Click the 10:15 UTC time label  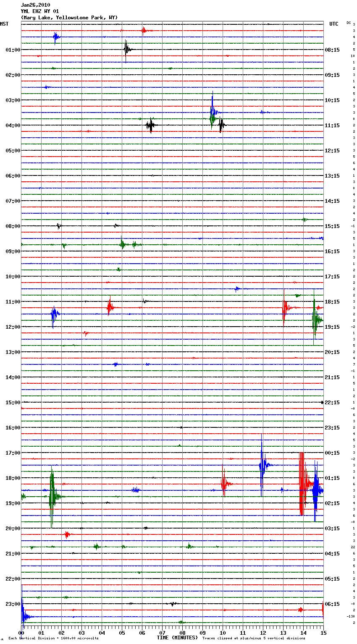click(332, 100)
